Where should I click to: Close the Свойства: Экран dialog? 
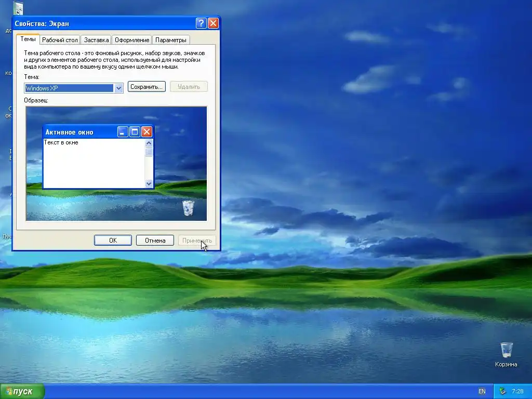(x=213, y=23)
